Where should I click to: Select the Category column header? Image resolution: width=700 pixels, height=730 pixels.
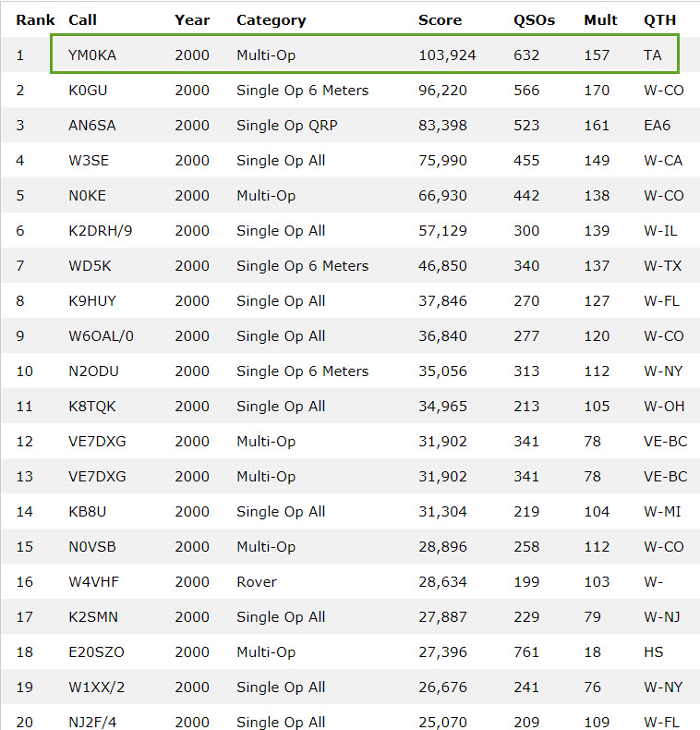pyautogui.click(x=271, y=19)
